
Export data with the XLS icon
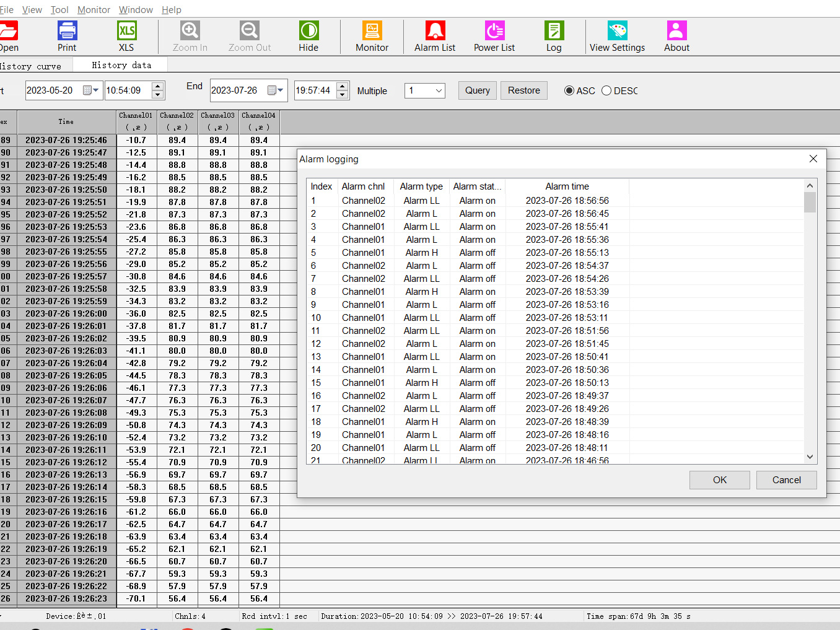[126, 31]
